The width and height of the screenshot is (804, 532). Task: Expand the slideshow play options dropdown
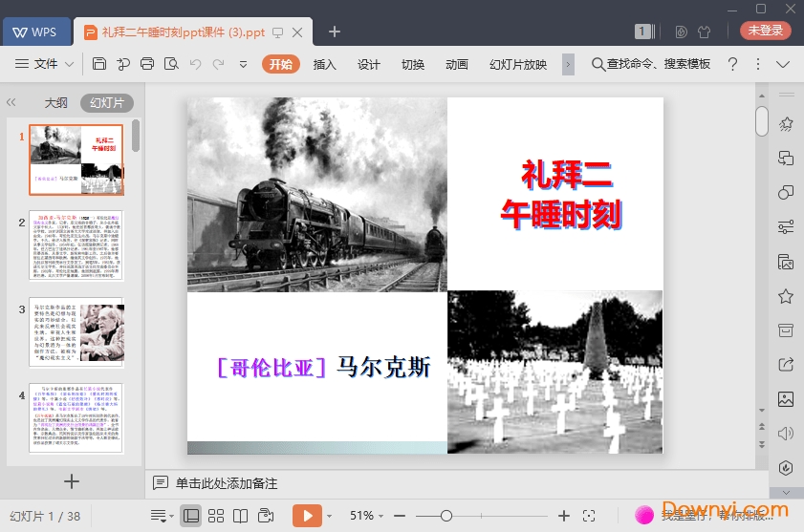[x=329, y=516]
